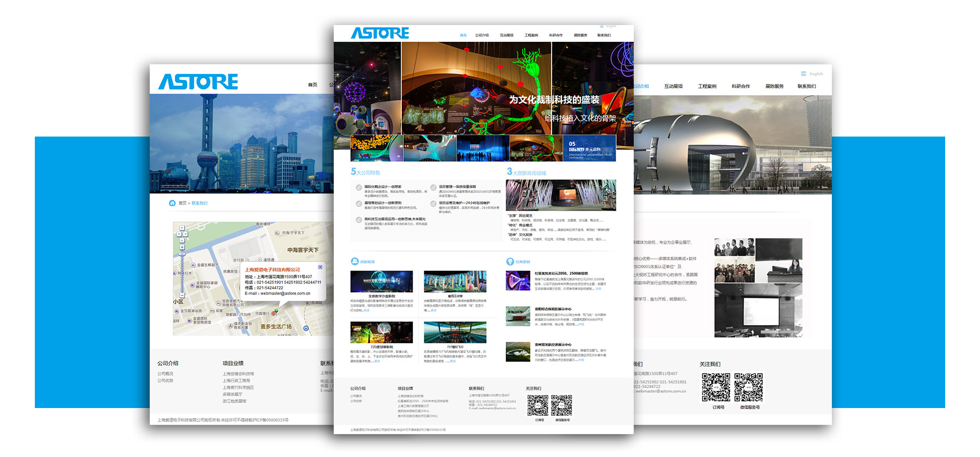Image resolution: width=980 pixels, height=457 pixels.
Task: Open the 公司介绍 menu in center nav
Action: [x=482, y=35]
